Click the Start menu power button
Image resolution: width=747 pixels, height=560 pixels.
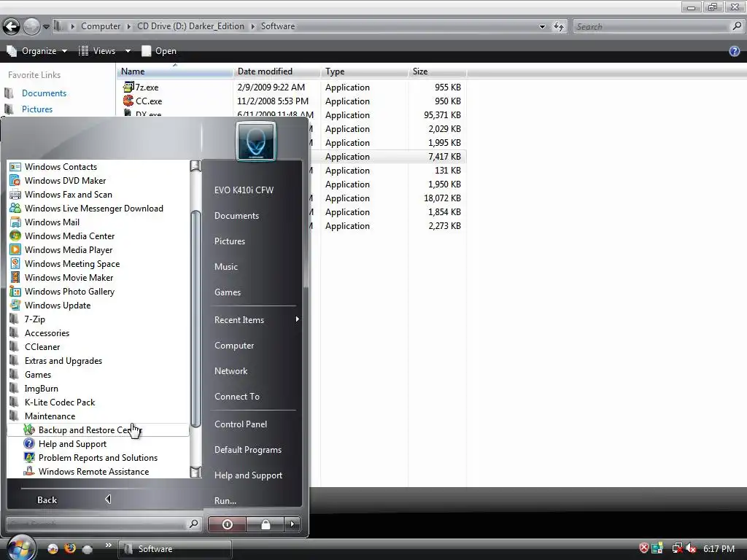click(x=228, y=524)
